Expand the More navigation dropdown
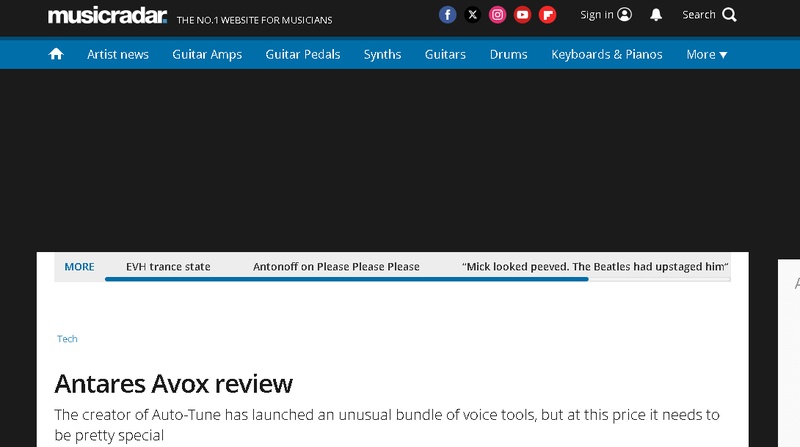The height and width of the screenshot is (447, 800). pyautogui.click(x=707, y=54)
